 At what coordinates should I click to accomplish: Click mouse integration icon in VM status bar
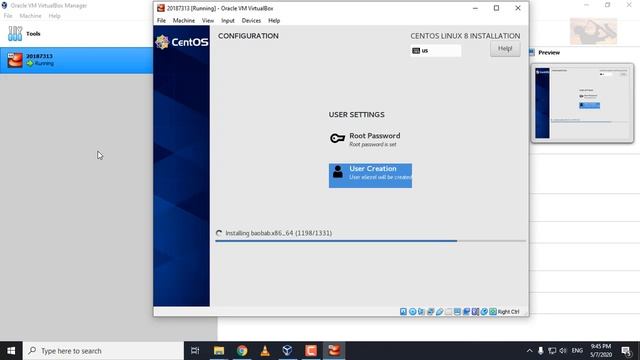(x=484, y=311)
